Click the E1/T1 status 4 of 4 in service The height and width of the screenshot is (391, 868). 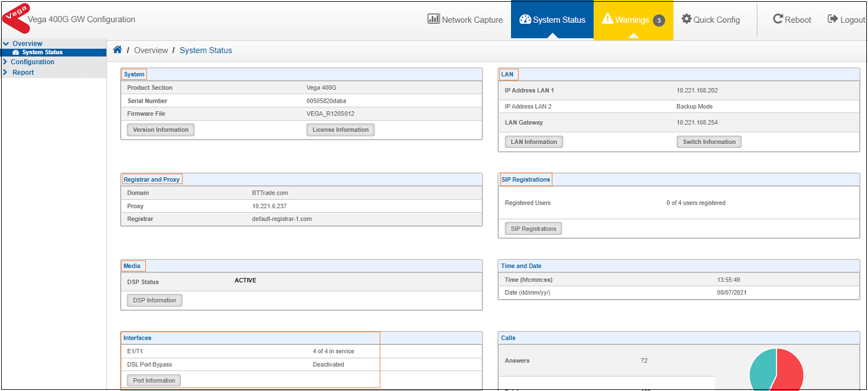click(334, 351)
